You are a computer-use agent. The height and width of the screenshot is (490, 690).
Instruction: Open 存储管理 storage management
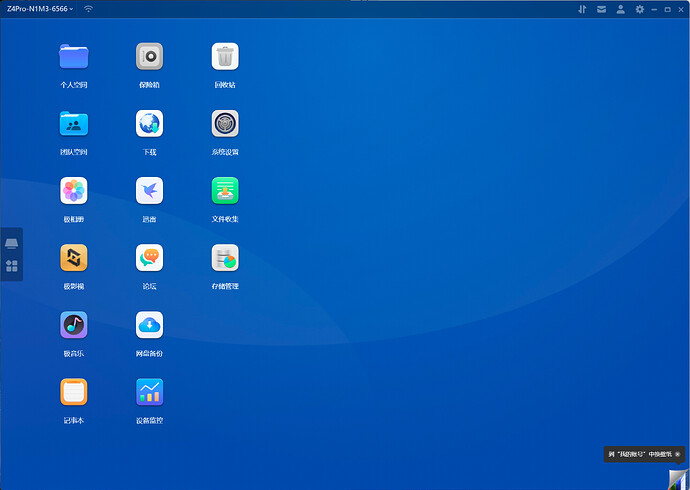225,258
